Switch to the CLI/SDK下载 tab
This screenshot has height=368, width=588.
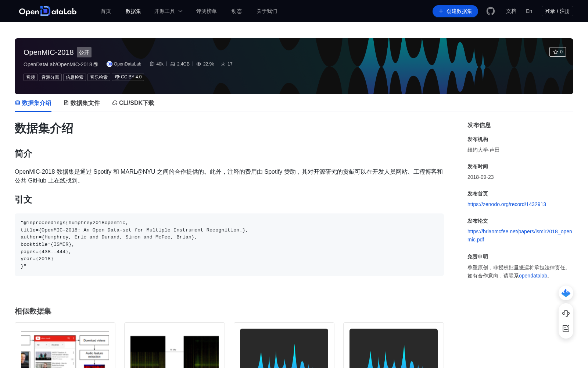(133, 103)
